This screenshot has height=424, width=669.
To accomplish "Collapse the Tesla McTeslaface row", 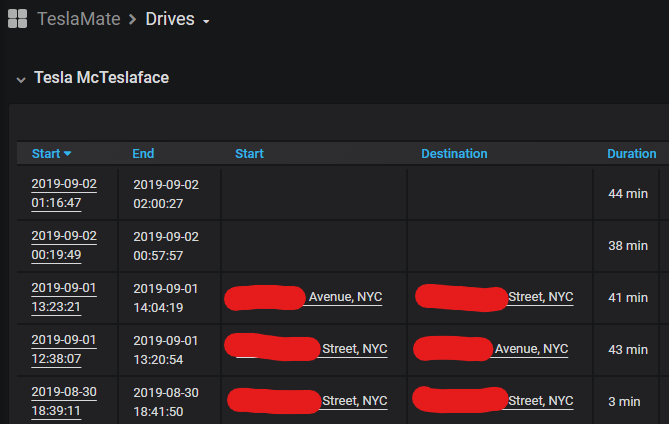I will point(21,80).
